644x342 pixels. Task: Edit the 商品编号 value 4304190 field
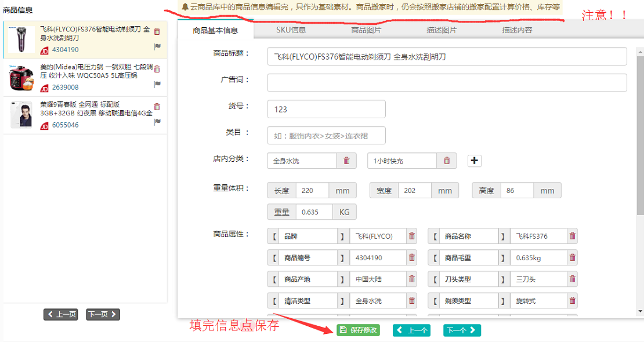[378, 257]
